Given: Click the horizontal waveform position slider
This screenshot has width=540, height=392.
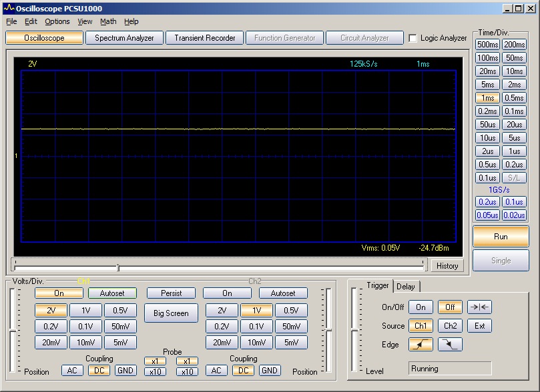Looking at the screenshot, I should 118,268.
